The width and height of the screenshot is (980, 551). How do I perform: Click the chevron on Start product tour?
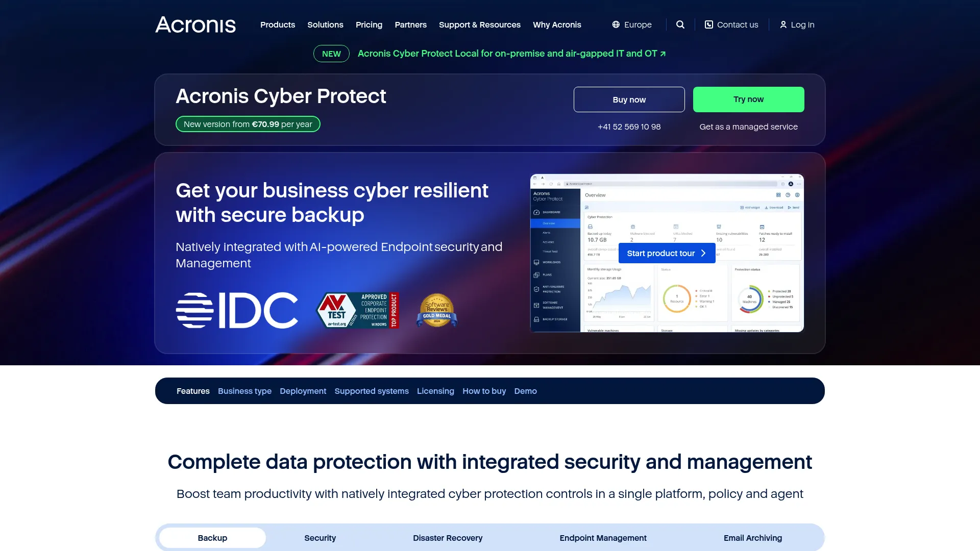(x=703, y=253)
